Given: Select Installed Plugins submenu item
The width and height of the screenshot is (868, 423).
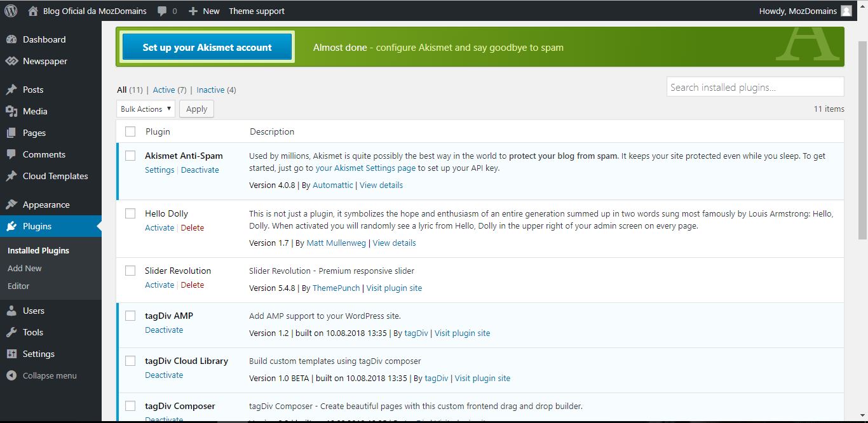Looking at the screenshot, I should click(x=38, y=250).
